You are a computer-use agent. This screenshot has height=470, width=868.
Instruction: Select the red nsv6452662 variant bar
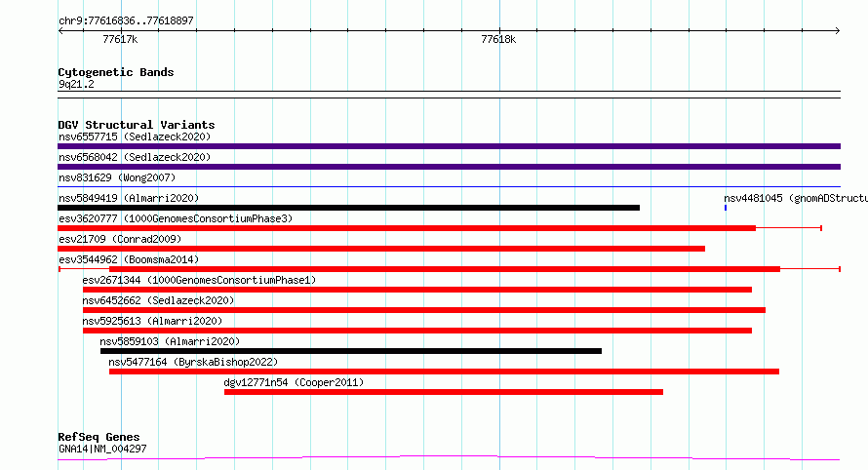tap(424, 310)
